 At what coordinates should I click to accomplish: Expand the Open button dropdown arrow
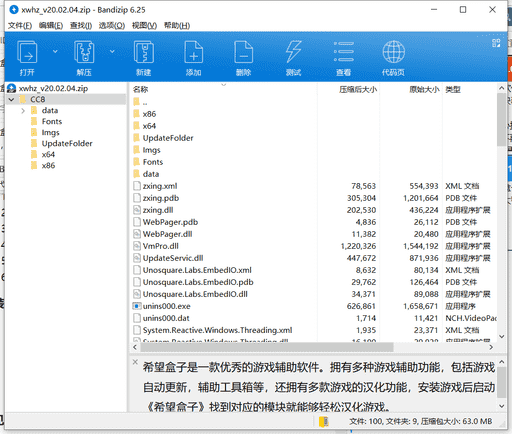pyautogui.click(x=55, y=51)
